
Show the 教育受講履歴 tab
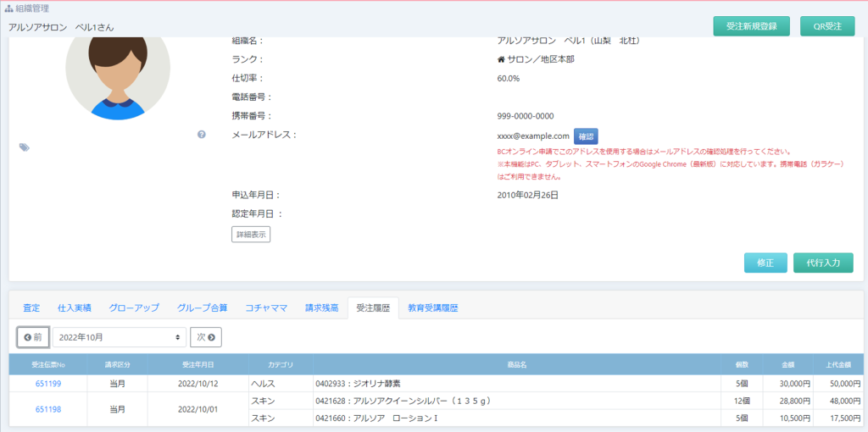[x=432, y=307]
